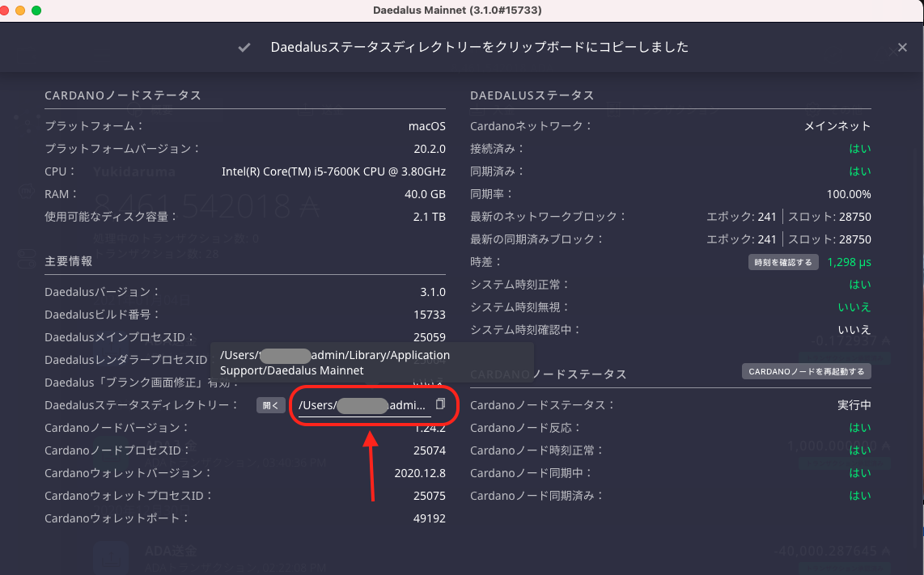This screenshot has width=924, height=575.
Task: Click the 最新のネットワークブロック label
Action: (548, 217)
